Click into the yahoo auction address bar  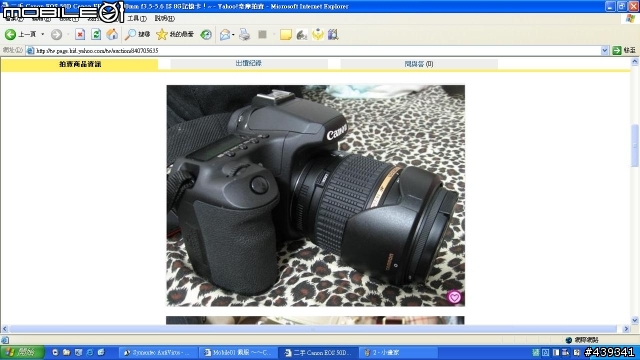click(314, 51)
